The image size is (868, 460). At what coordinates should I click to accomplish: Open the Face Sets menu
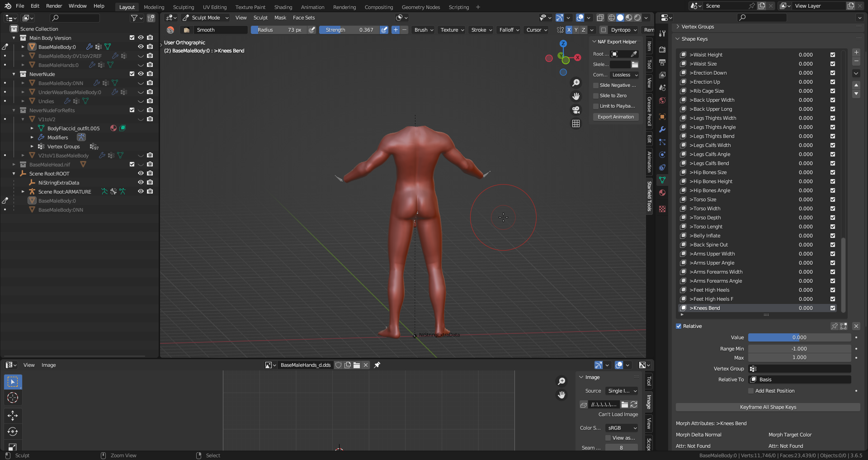click(304, 18)
